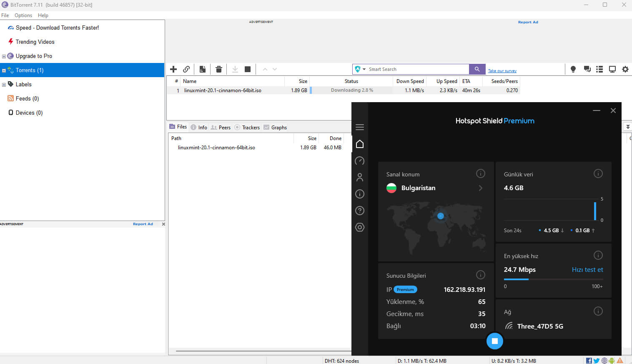632x364 pixels.
Task: Click the search magnifier button
Action: (477, 69)
